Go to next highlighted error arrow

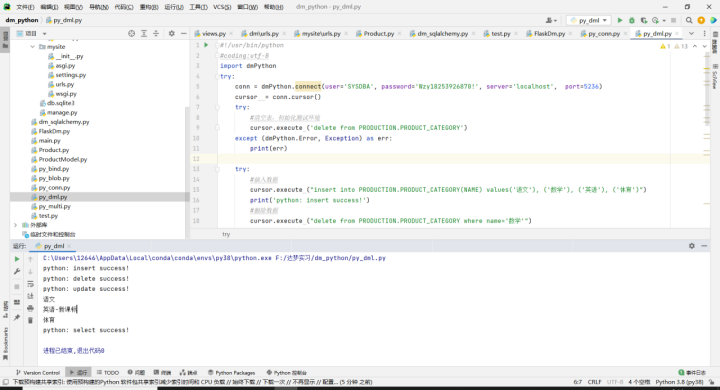coord(705,46)
